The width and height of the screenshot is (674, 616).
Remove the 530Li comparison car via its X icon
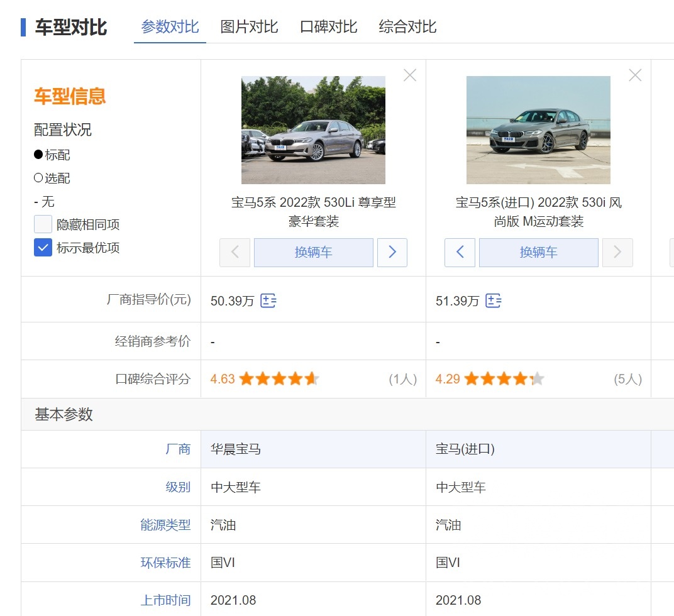(x=409, y=75)
